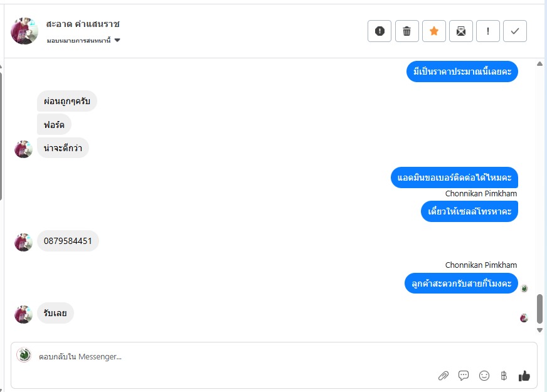
Task: Open the customer profile picture in header
Action: pos(24,31)
